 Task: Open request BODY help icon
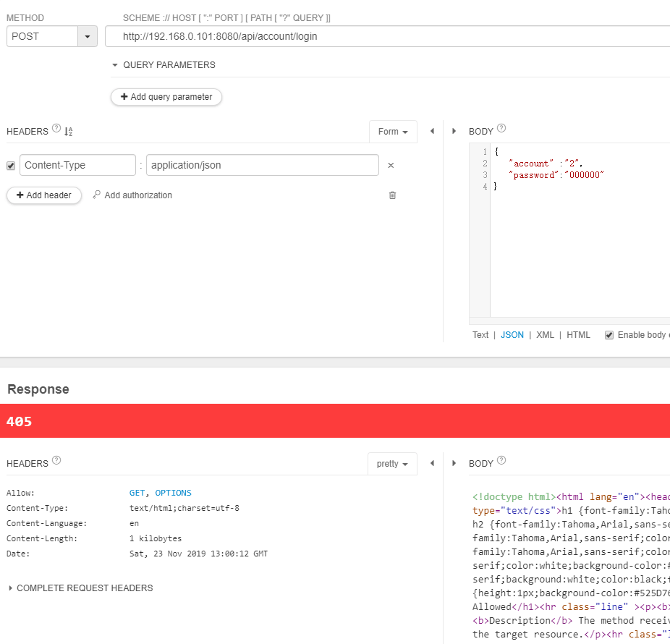coord(501,128)
